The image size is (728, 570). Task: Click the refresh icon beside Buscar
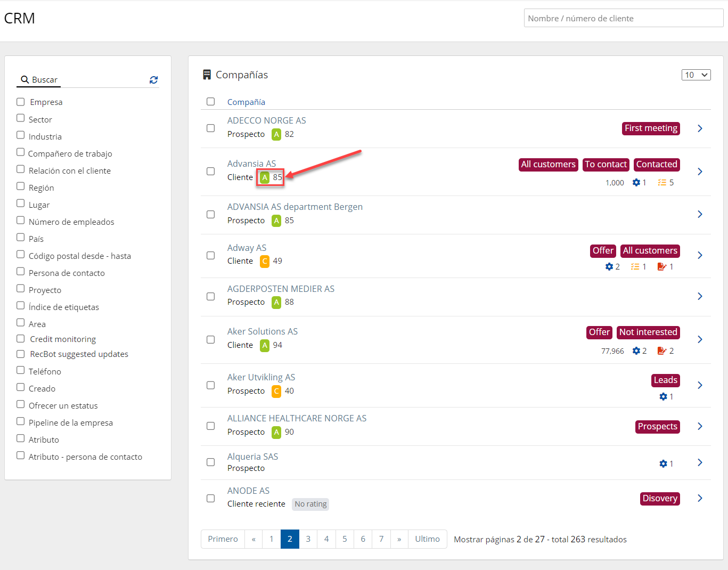153,80
